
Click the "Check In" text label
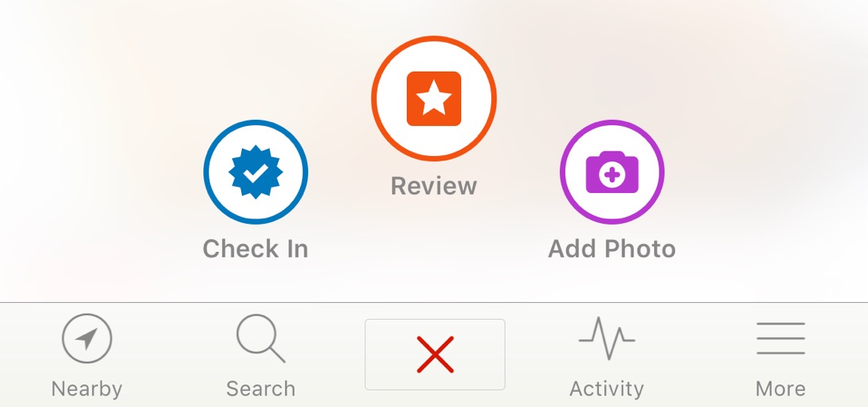click(255, 249)
